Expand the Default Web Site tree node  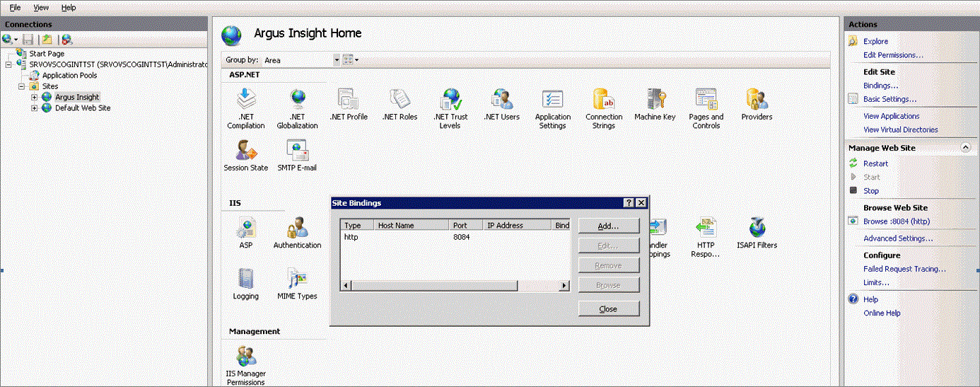coord(34,108)
